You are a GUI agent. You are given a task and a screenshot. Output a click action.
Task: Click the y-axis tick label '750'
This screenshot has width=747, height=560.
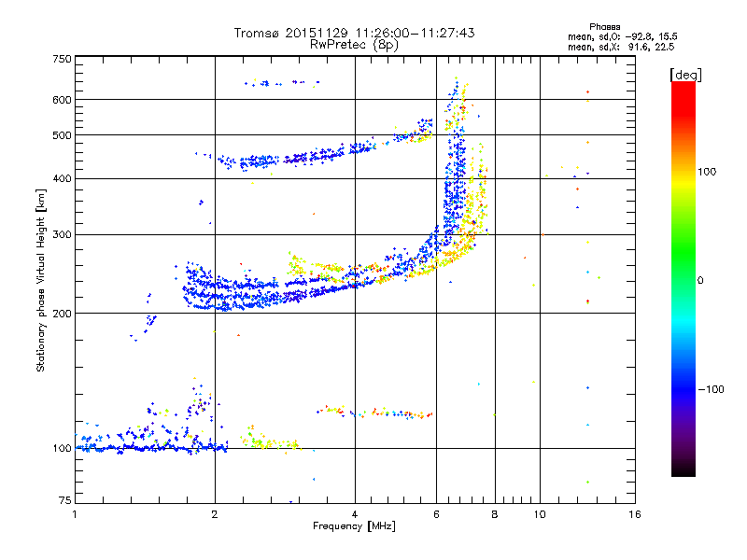pos(63,59)
